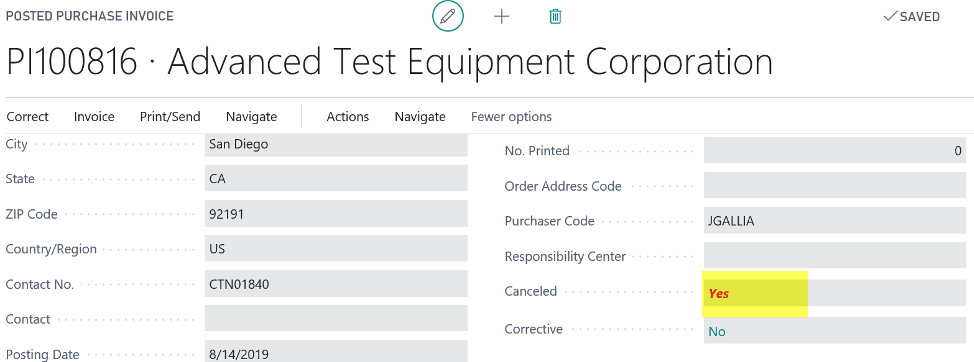
Task: Click the empty Contact field
Action: click(x=335, y=319)
